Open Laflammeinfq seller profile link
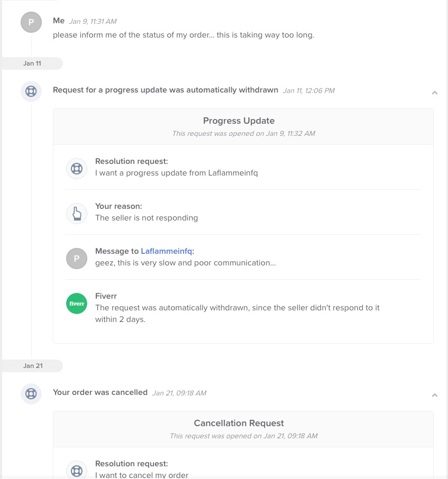The height and width of the screenshot is (479, 448). [x=166, y=251]
